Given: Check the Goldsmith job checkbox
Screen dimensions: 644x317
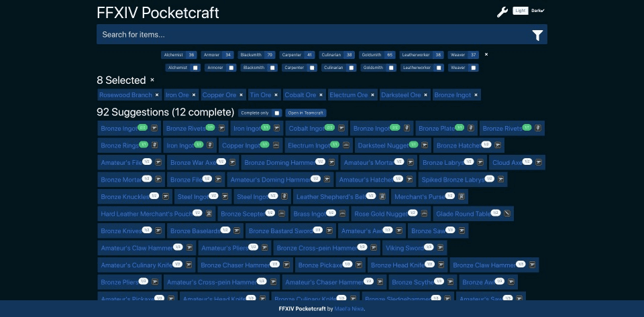Looking at the screenshot, I should pos(391,68).
